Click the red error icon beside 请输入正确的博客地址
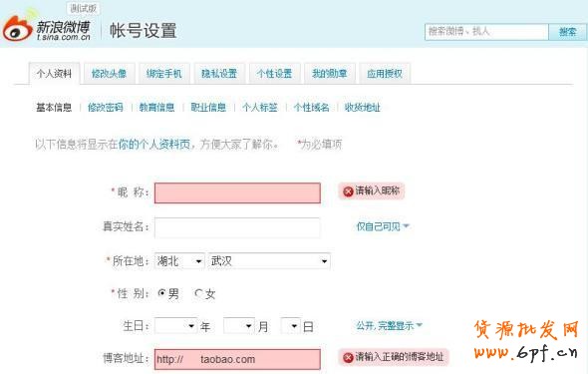Screen dimensions: 588x374 click(x=349, y=357)
